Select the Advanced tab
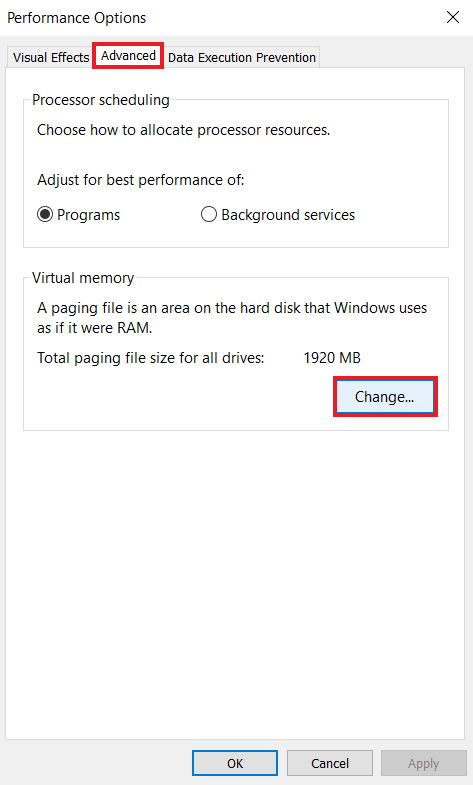This screenshot has height=785, width=473. (128, 56)
